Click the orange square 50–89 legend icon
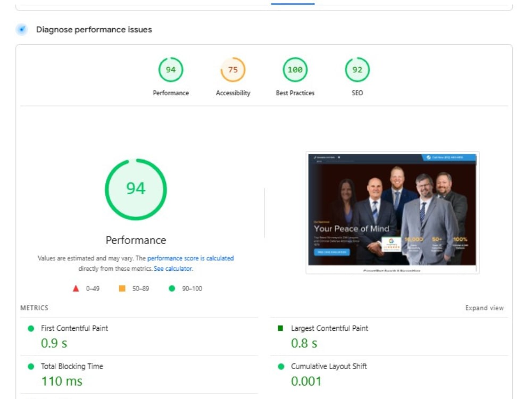 pos(122,288)
